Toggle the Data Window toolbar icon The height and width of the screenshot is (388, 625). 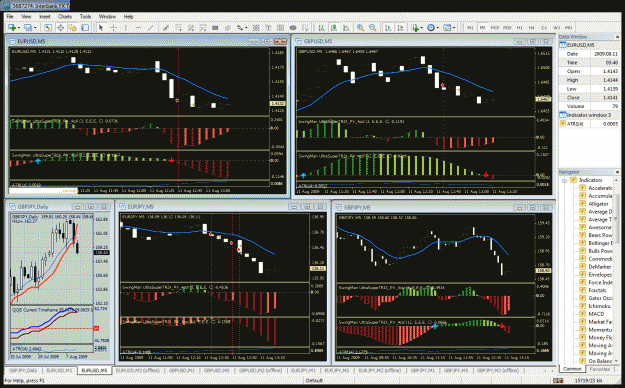tap(61, 28)
